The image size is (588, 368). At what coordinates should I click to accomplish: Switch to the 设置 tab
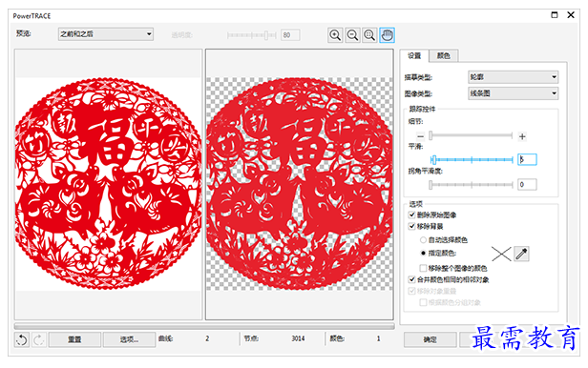(414, 56)
